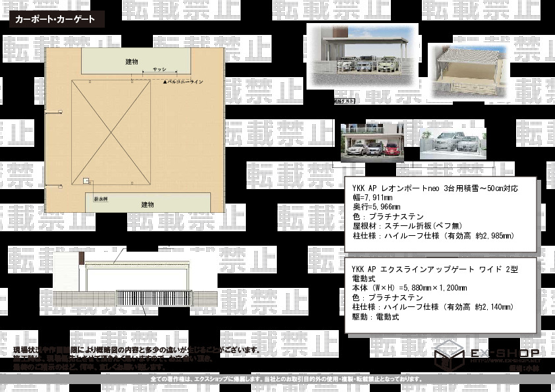Click the disclaimer line starting 現場状況
Viewport: 555px width, 392px height.
[x=137, y=350]
